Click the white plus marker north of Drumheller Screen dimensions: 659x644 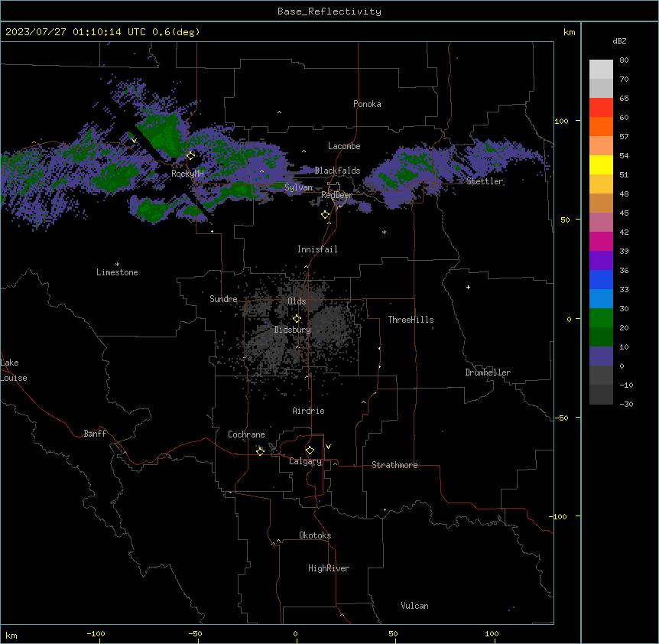tap(468, 287)
